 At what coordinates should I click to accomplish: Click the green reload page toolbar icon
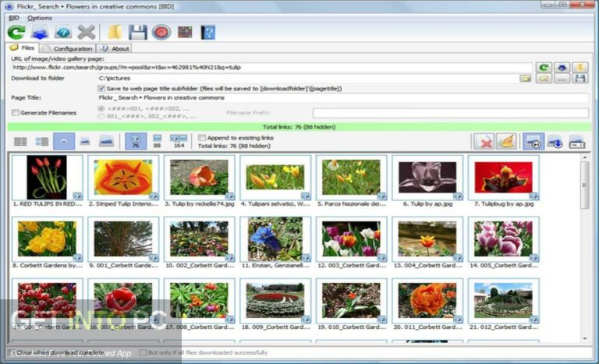pyautogui.click(x=16, y=33)
